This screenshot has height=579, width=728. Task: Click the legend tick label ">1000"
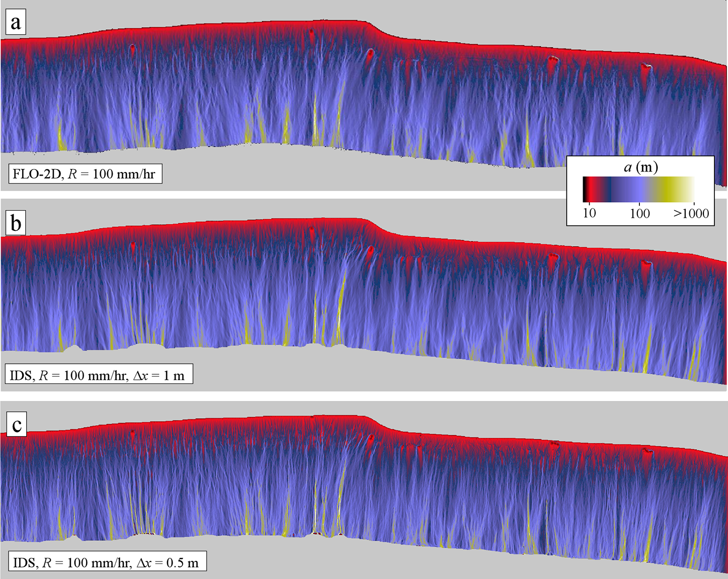[x=691, y=213]
